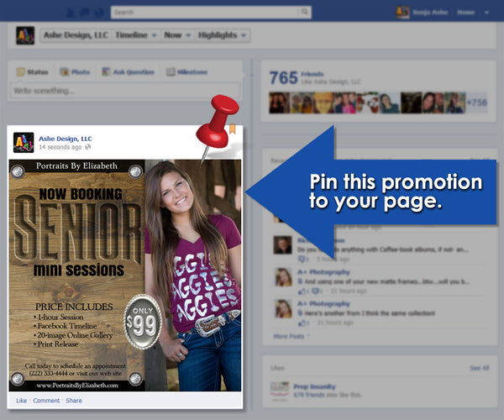Click the post privacy globe icon
This screenshot has width=504, height=420.
coord(87,147)
